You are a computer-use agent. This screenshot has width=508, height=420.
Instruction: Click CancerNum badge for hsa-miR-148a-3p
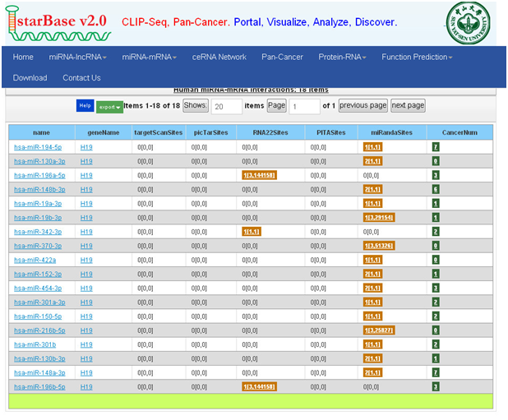(436, 372)
